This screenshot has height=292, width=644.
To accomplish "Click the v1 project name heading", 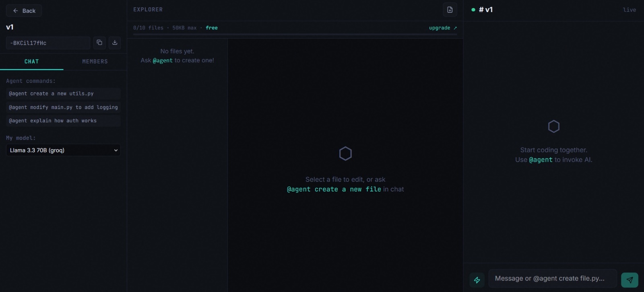I will (x=10, y=27).
